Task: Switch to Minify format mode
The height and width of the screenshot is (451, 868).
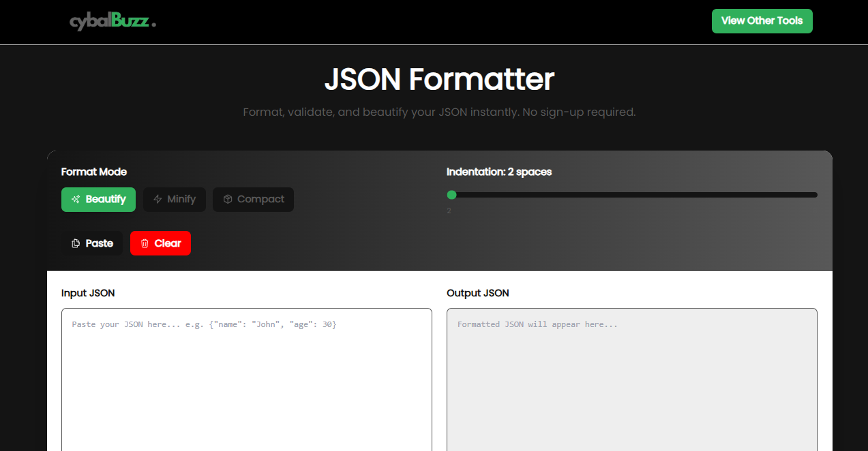Action: 175,199
